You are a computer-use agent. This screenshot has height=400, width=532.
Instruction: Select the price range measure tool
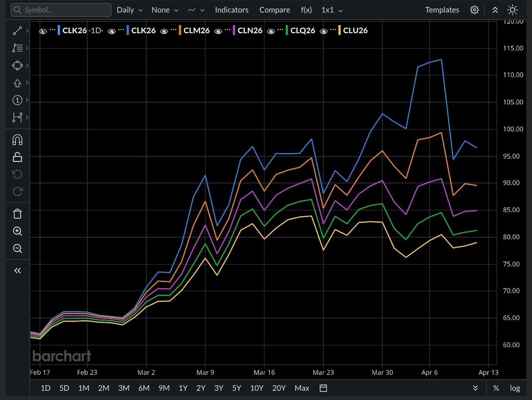point(17,117)
